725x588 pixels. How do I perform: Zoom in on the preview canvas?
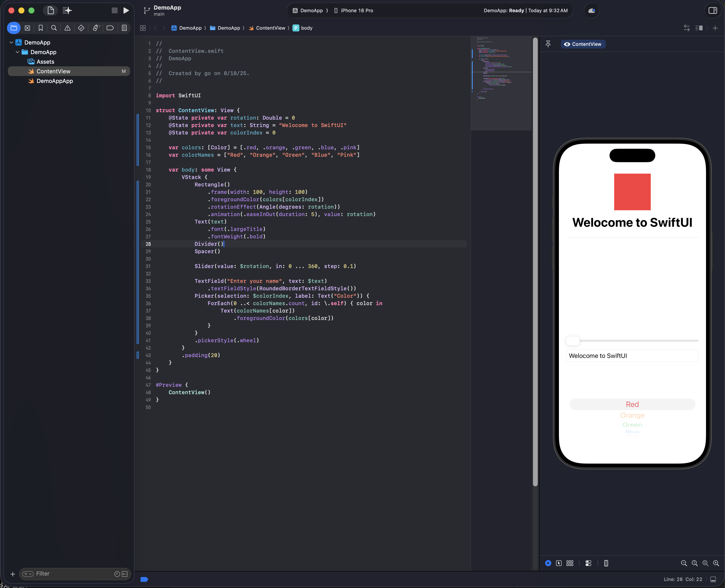click(716, 563)
